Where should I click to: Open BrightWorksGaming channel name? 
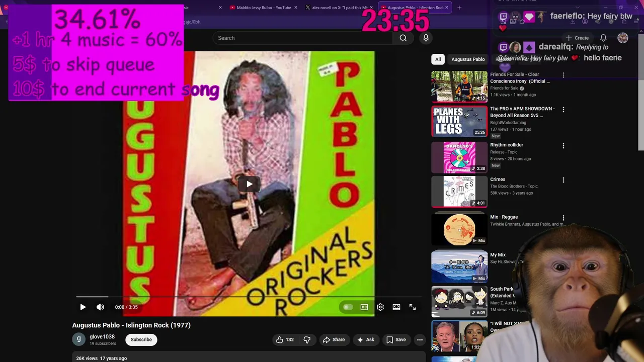coord(508,123)
